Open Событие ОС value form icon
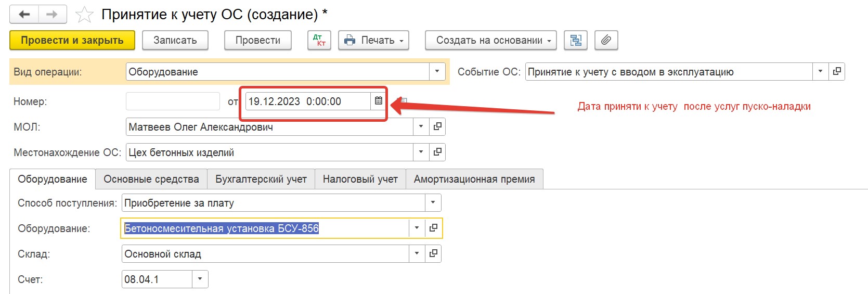The height and width of the screenshot is (294, 868). (x=837, y=71)
